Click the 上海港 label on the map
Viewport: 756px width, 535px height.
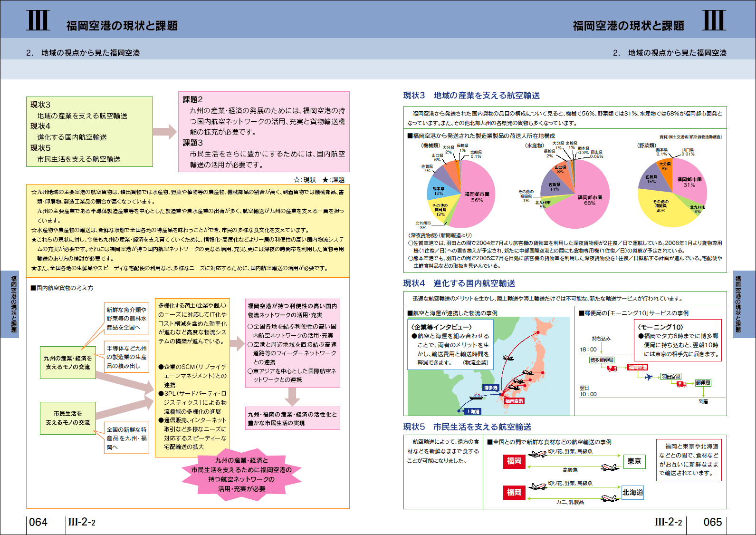point(472,411)
